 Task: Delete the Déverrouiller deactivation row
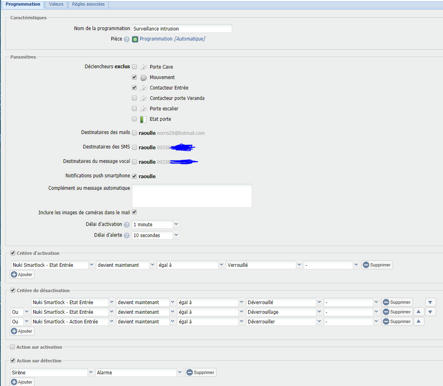[397, 322]
